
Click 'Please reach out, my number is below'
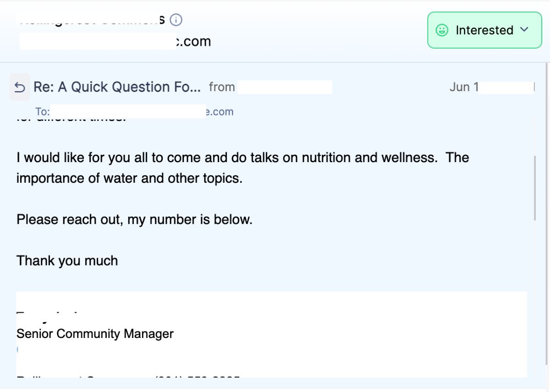(134, 219)
